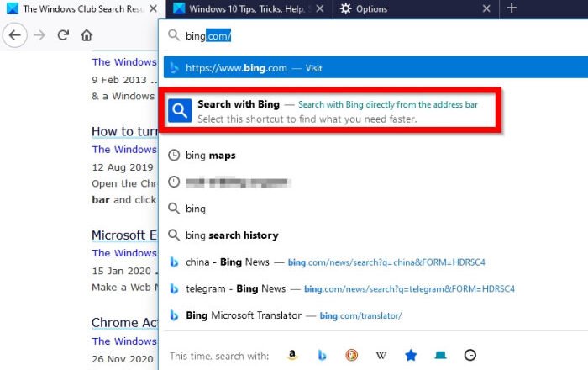
Task: Click the blue Search with Bing magnifier icon
Action: (180, 111)
